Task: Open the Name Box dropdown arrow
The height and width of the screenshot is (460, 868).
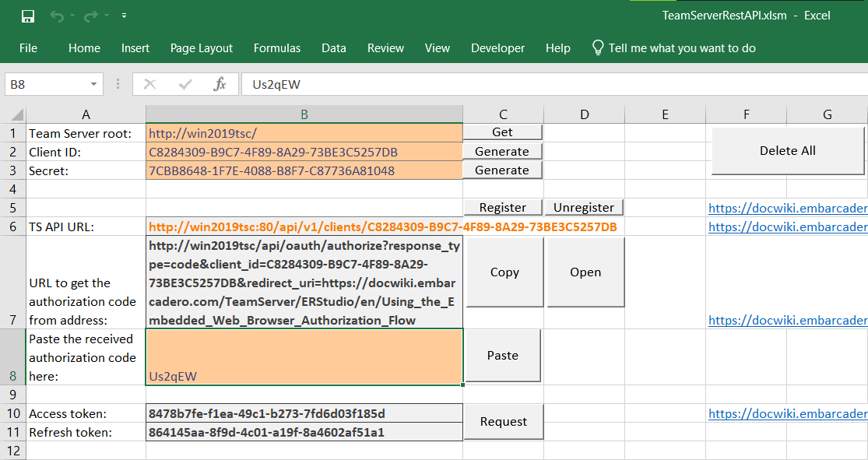Action: [93, 85]
